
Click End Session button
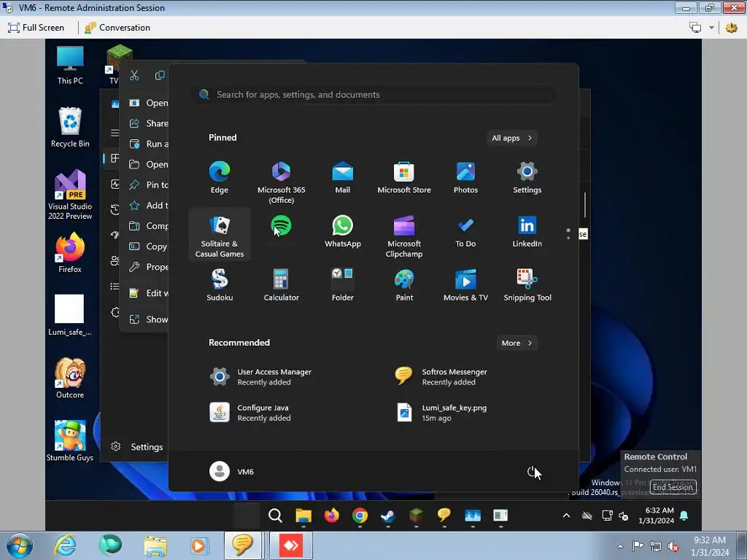(x=673, y=487)
